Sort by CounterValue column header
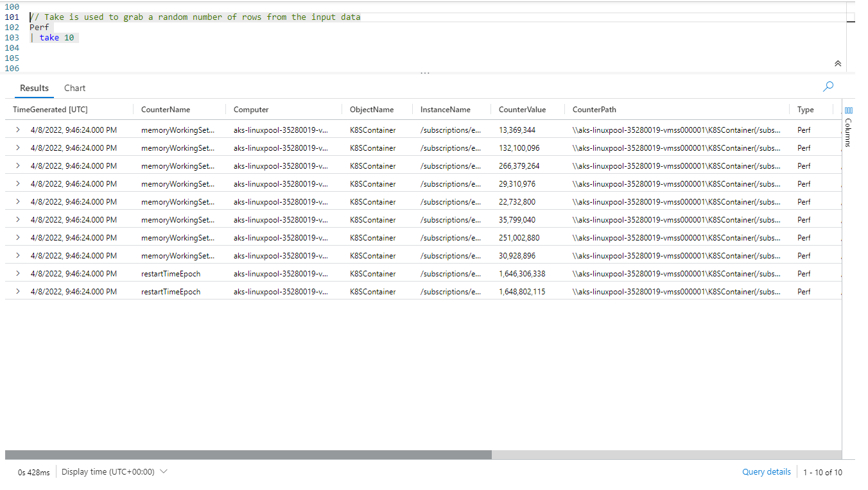 (522, 110)
